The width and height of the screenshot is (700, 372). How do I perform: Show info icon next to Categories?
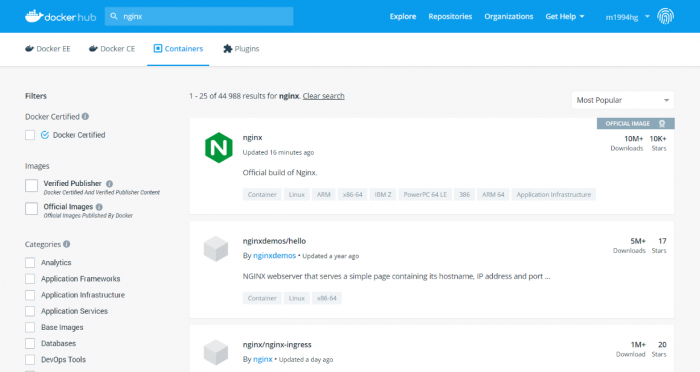click(67, 244)
